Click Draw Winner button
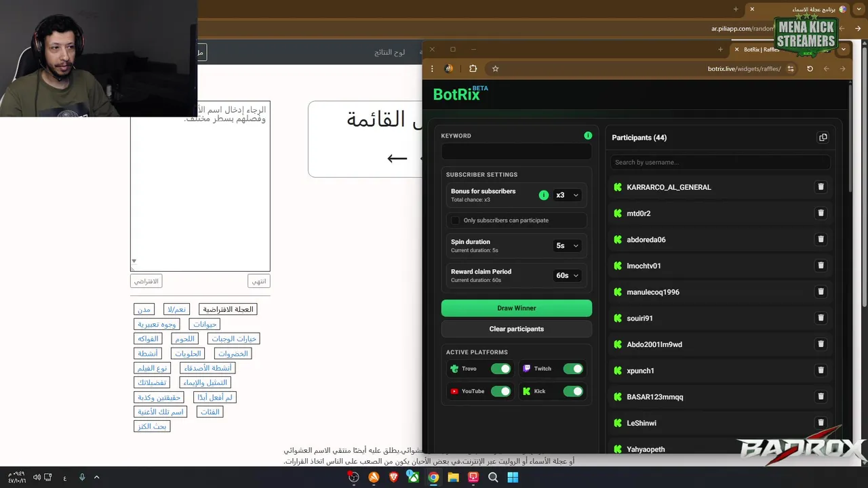Image resolution: width=868 pixels, height=488 pixels. click(517, 308)
